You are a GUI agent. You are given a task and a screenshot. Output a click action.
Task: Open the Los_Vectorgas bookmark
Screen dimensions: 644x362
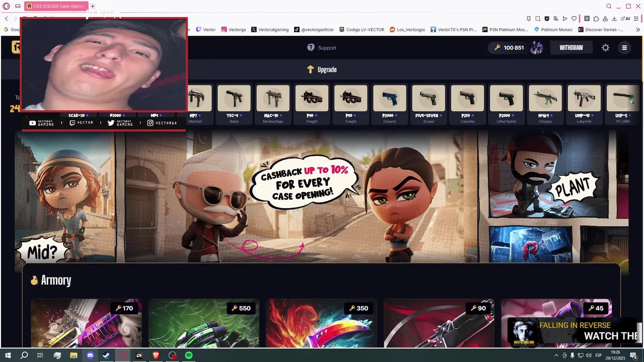pyautogui.click(x=407, y=30)
